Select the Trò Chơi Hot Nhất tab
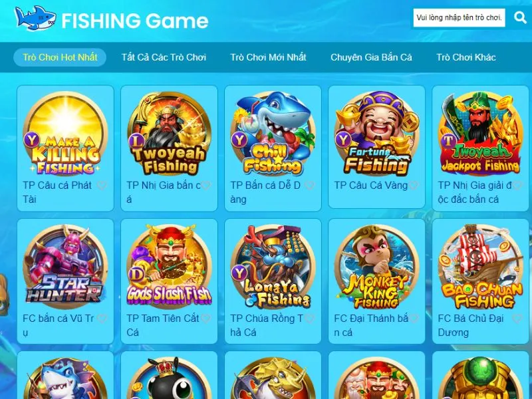532x399 pixels. coord(60,57)
